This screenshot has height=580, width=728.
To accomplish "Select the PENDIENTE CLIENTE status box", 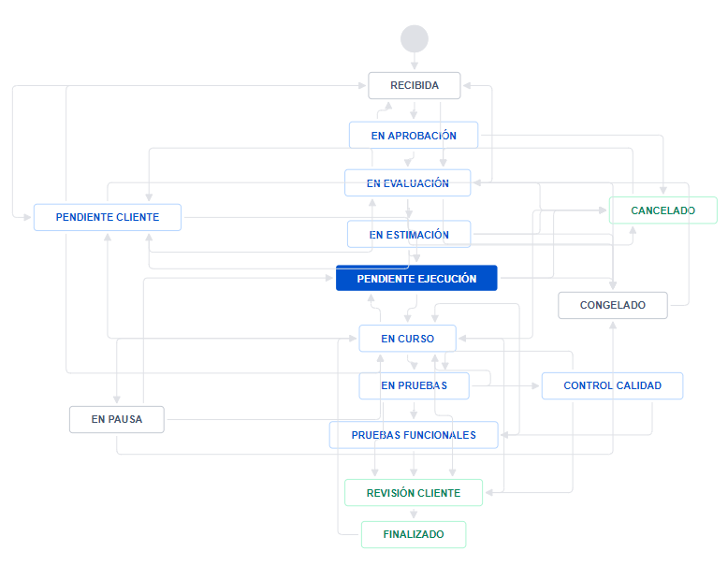I will 108,217.
